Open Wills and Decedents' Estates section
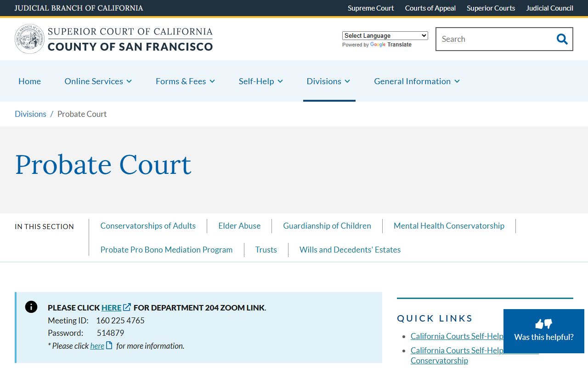588x368 pixels. pos(350,250)
